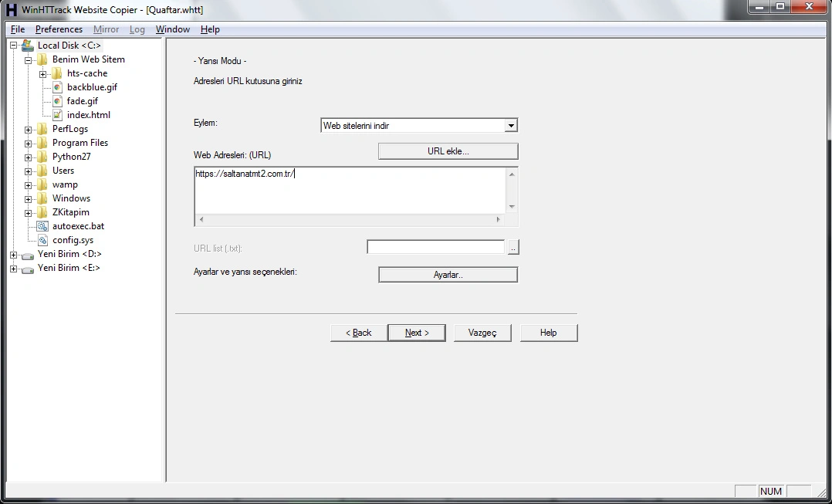832x504 pixels.
Task: Select the index.html file name
Action: tap(89, 114)
